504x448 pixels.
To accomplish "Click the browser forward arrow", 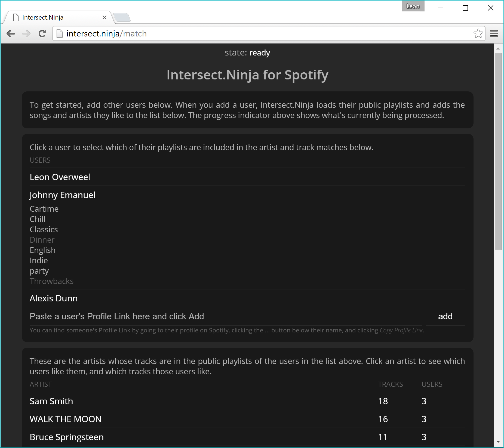I will 26,34.
